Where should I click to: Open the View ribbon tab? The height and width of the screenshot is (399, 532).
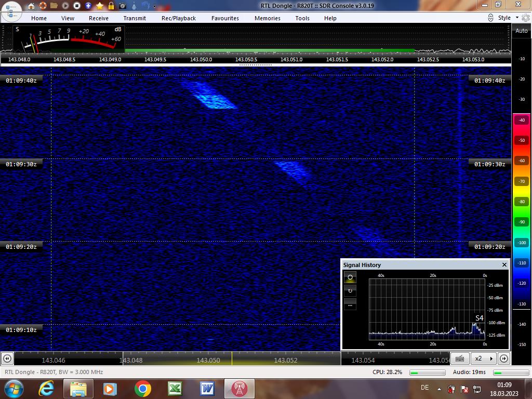tap(68, 18)
